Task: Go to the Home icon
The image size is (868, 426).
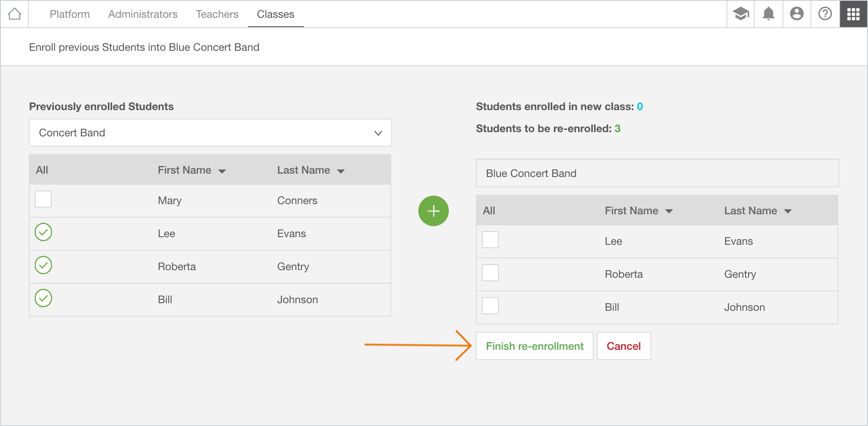Action: tap(14, 14)
